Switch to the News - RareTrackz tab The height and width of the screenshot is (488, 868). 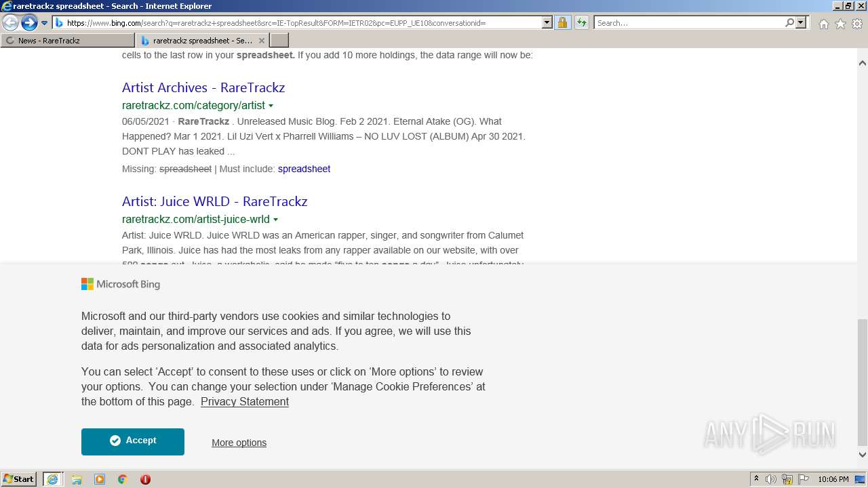tap(68, 41)
